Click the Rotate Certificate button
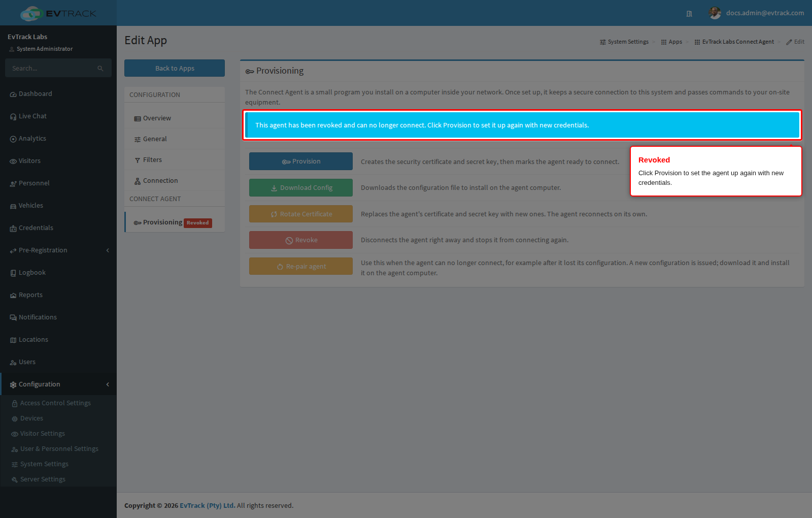This screenshot has width=812, height=518. [301, 214]
